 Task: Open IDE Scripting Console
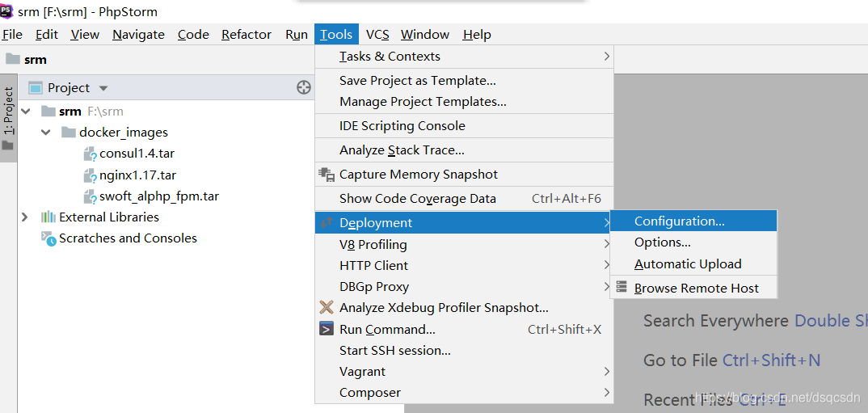point(464,125)
